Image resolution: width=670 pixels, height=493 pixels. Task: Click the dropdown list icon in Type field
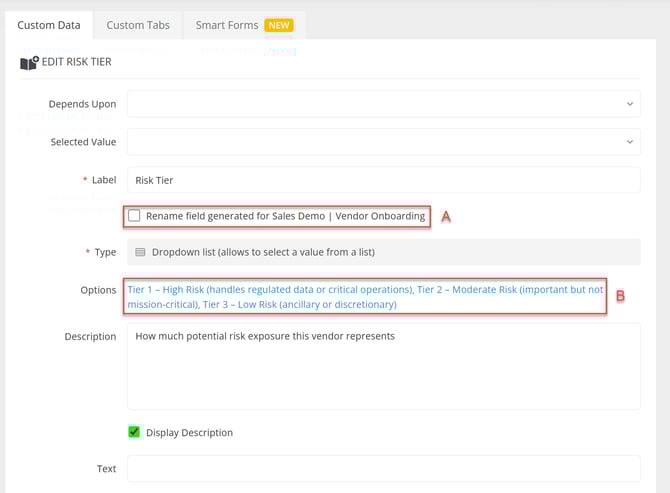pyautogui.click(x=140, y=252)
